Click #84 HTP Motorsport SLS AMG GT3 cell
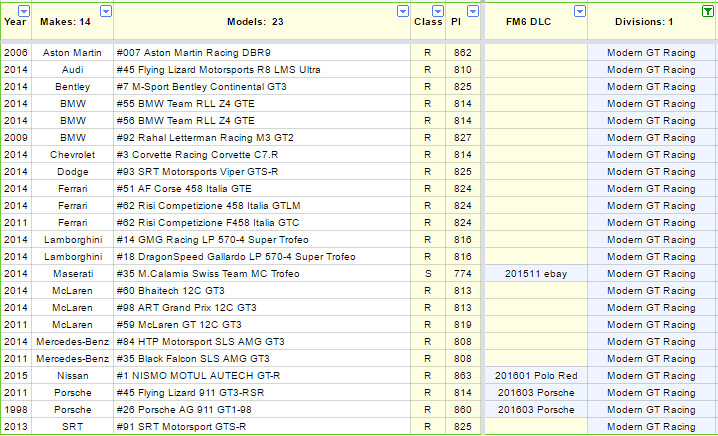Screen dimensions: 718x436 click(x=262, y=341)
